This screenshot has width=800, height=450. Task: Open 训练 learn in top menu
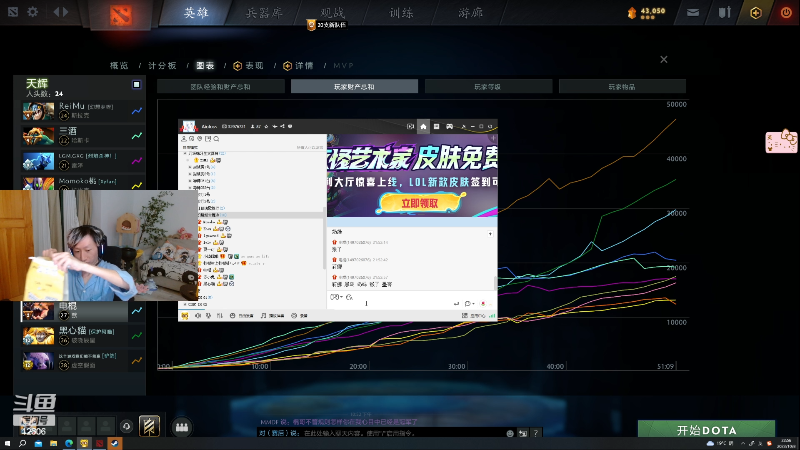click(x=402, y=13)
